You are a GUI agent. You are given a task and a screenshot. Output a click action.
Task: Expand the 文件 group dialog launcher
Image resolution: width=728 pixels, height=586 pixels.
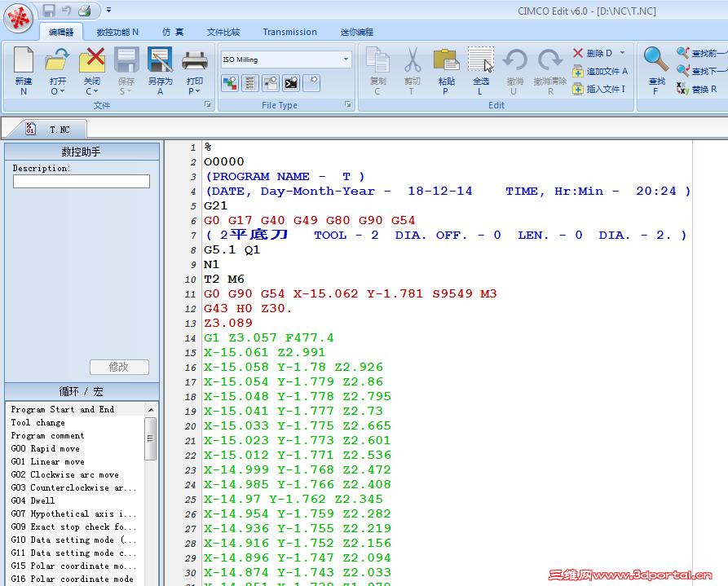[208, 104]
